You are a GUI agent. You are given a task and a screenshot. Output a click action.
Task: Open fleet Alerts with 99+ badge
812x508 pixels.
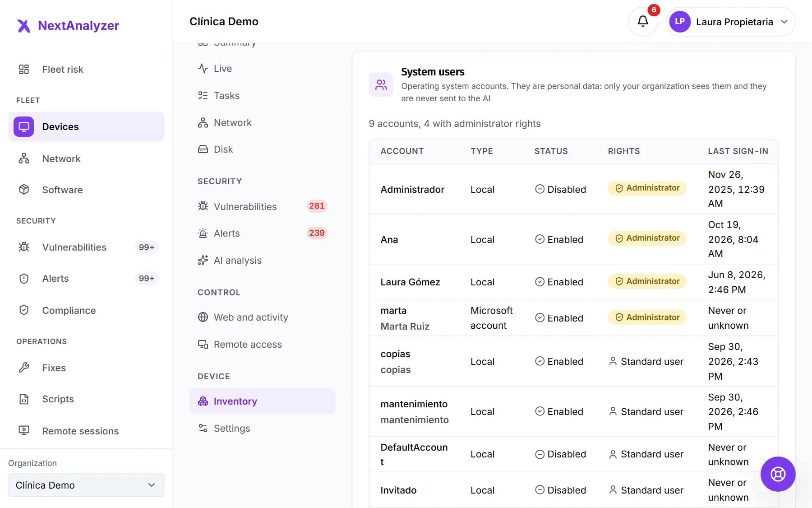click(x=86, y=278)
